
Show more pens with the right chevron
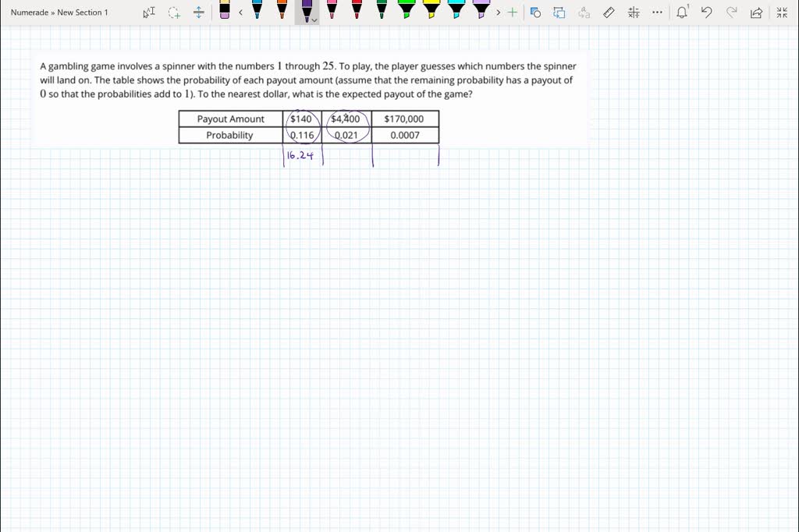click(499, 12)
